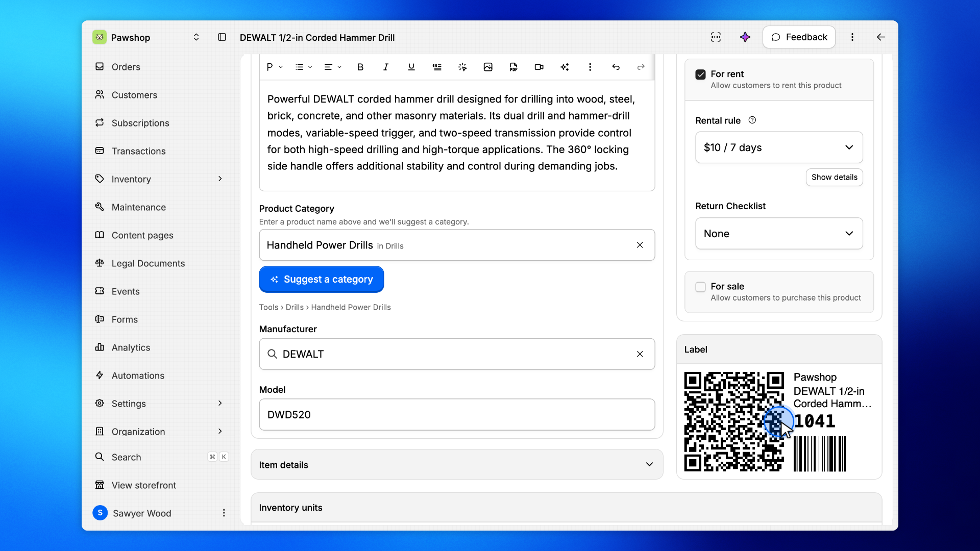
Task: Apply underline formatting in editor toolbar
Action: click(x=411, y=67)
